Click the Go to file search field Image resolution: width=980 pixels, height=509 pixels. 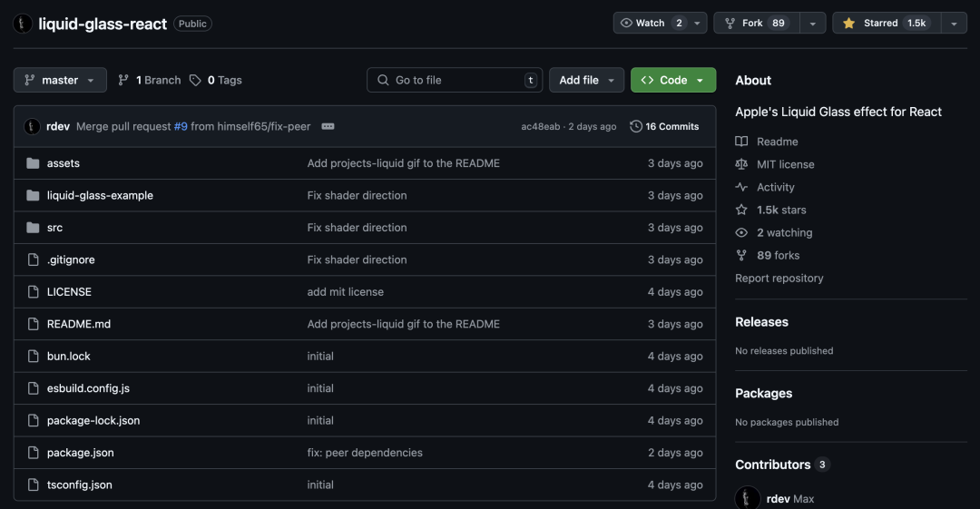point(455,80)
